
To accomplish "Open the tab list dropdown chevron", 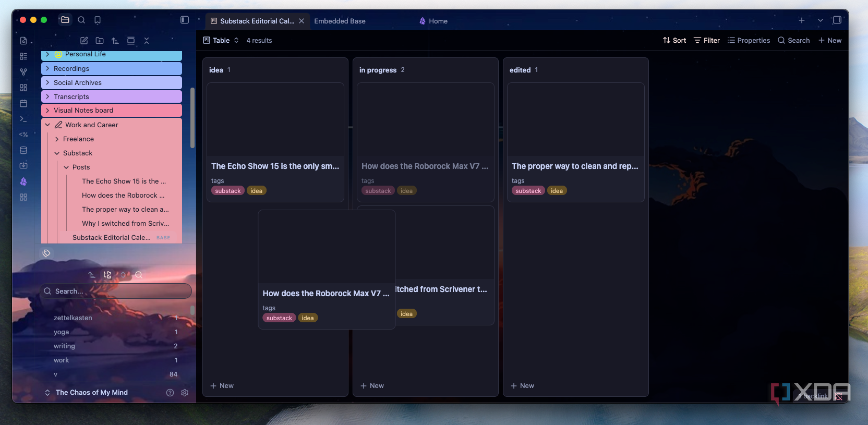I will 821,20.
